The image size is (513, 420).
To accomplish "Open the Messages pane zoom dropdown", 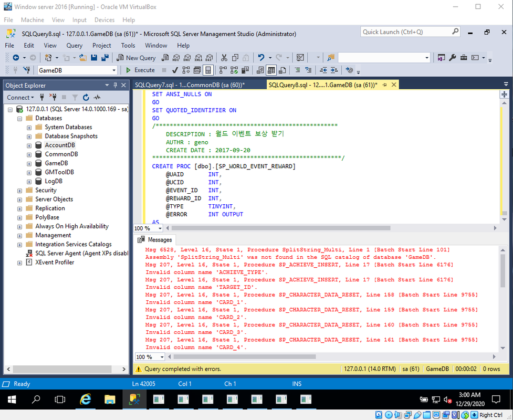I will coord(162,357).
